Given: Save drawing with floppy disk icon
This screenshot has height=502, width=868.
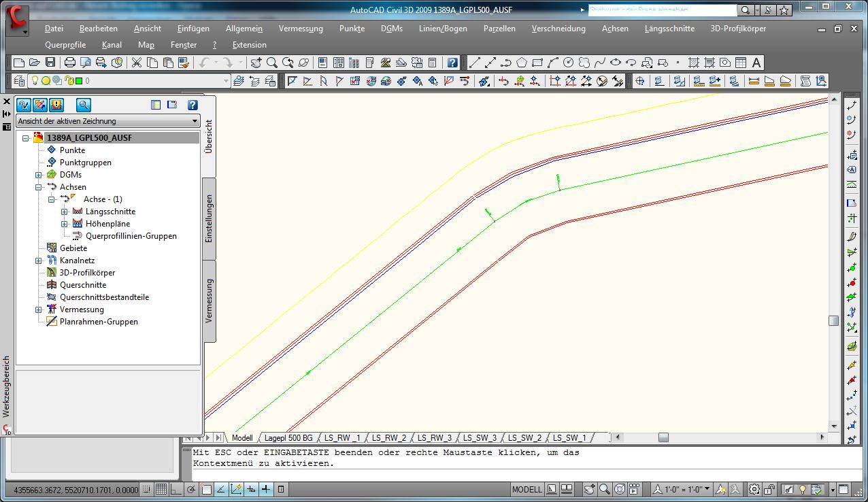Looking at the screenshot, I should point(50,63).
